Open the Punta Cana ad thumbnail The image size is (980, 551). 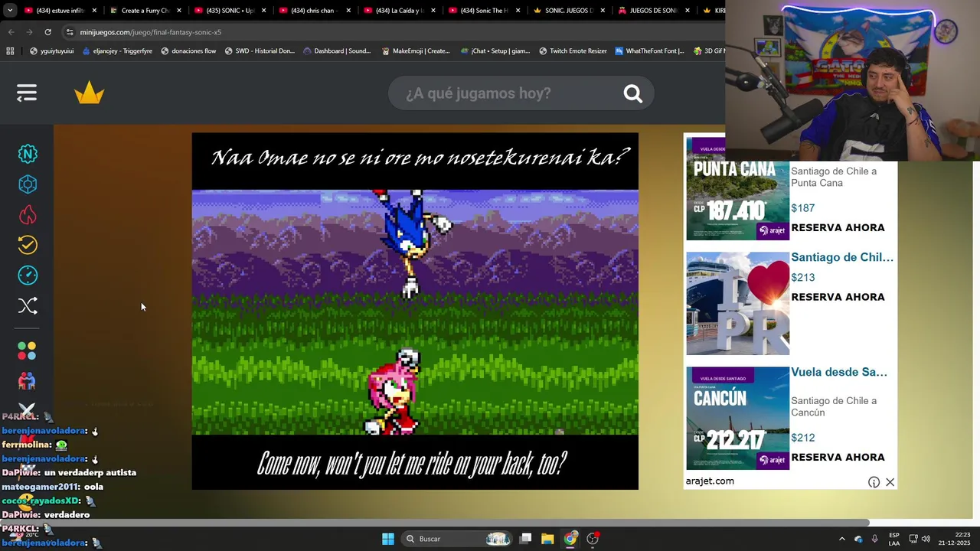pos(737,189)
